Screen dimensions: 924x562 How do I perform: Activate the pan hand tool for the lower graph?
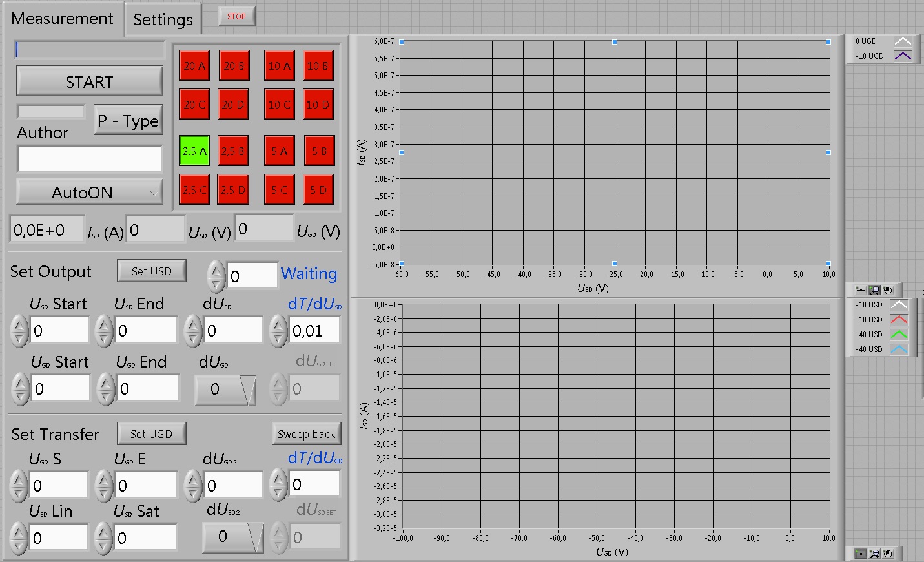click(x=888, y=554)
